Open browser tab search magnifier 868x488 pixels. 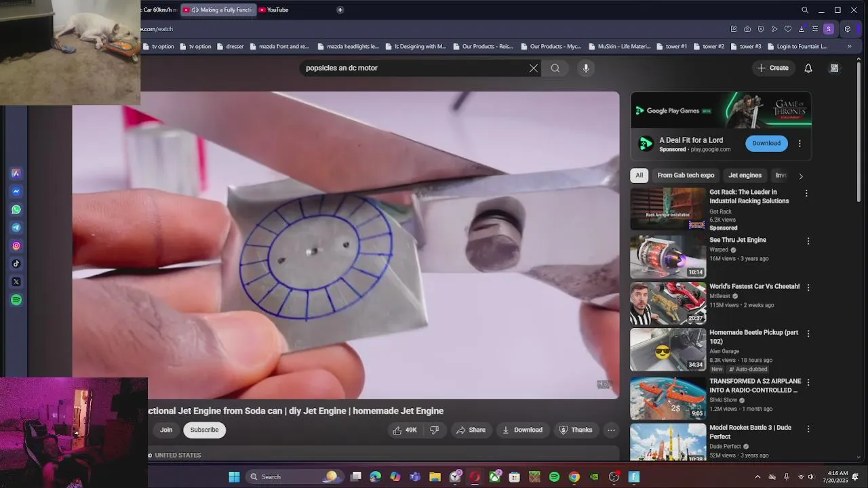805,10
